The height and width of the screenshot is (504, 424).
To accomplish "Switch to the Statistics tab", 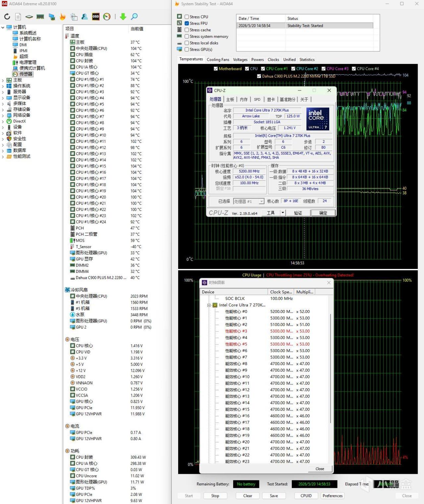I will (307, 60).
